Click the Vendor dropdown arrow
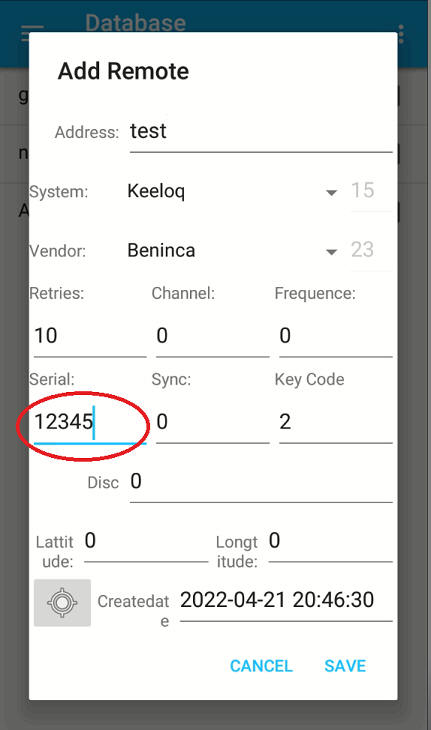 coord(331,252)
